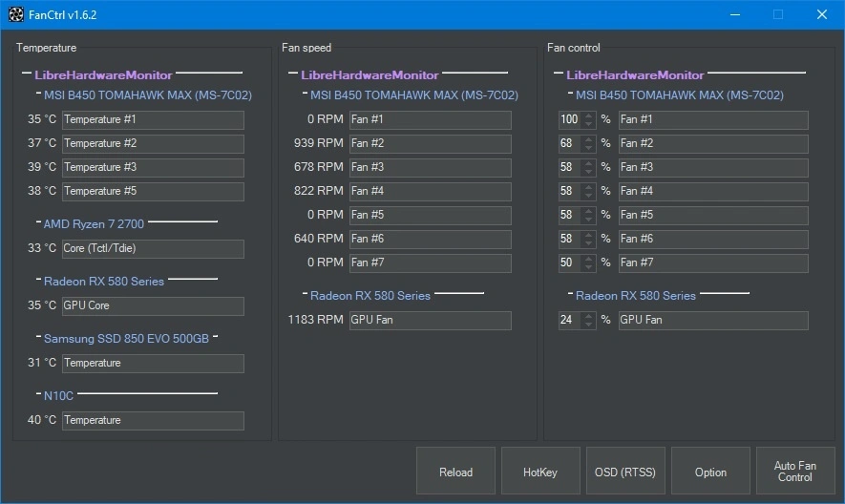The width and height of the screenshot is (845, 504).
Task: Edit GPU Fan name in Fan speed
Action: [430, 320]
